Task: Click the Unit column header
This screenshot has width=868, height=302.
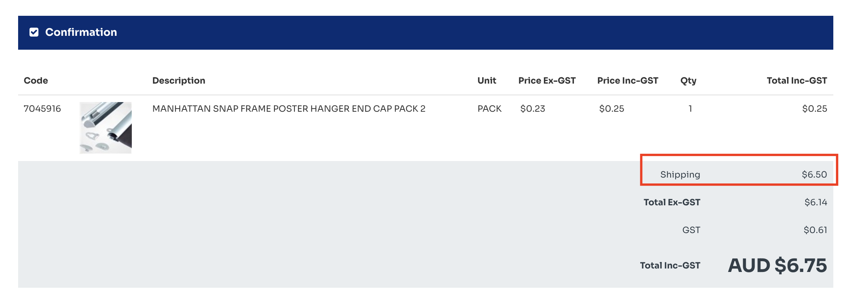Action: tap(487, 81)
